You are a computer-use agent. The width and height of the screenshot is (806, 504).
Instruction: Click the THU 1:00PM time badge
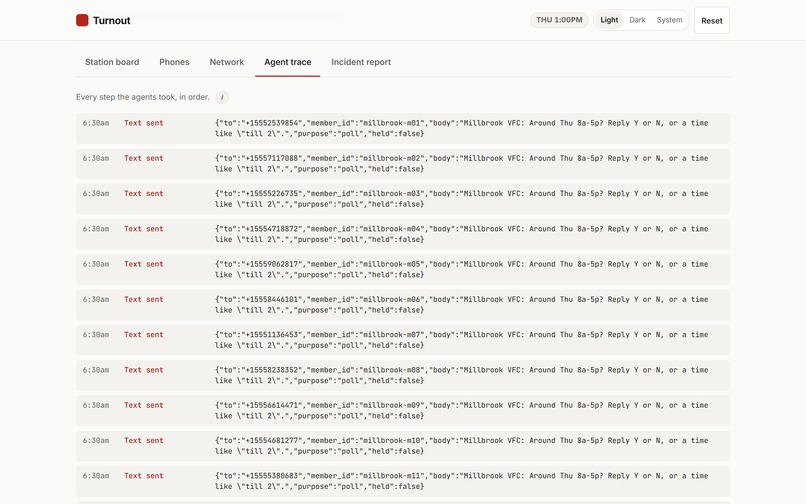[x=559, y=20]
